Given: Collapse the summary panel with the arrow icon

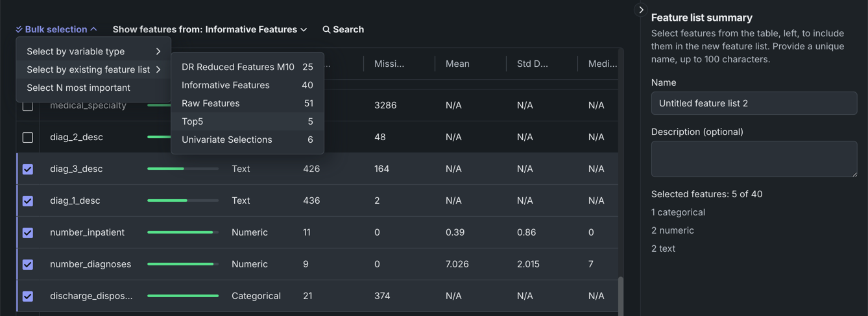Looking at the screenshot, I should point(641,10).
